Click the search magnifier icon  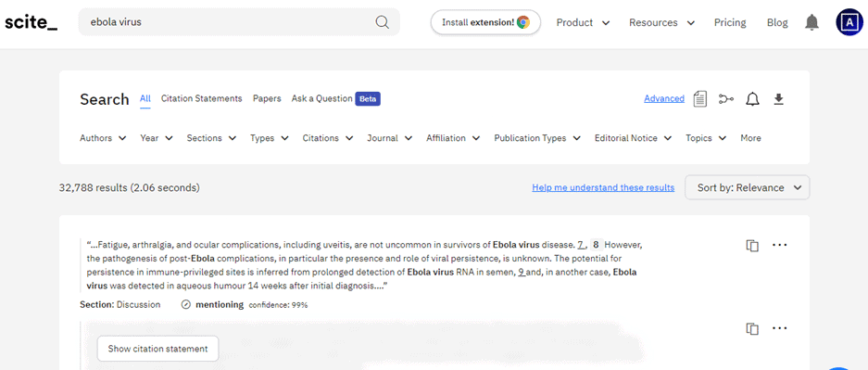point(382,22)
